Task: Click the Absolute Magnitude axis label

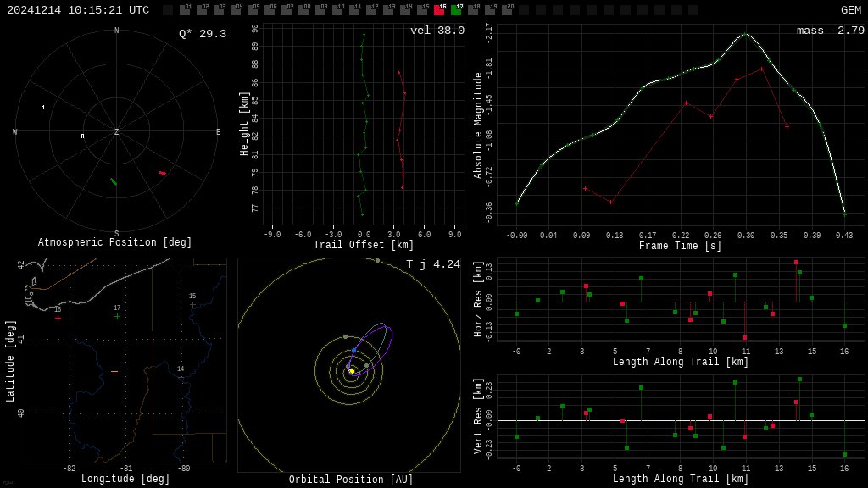Action: point(478,125)
